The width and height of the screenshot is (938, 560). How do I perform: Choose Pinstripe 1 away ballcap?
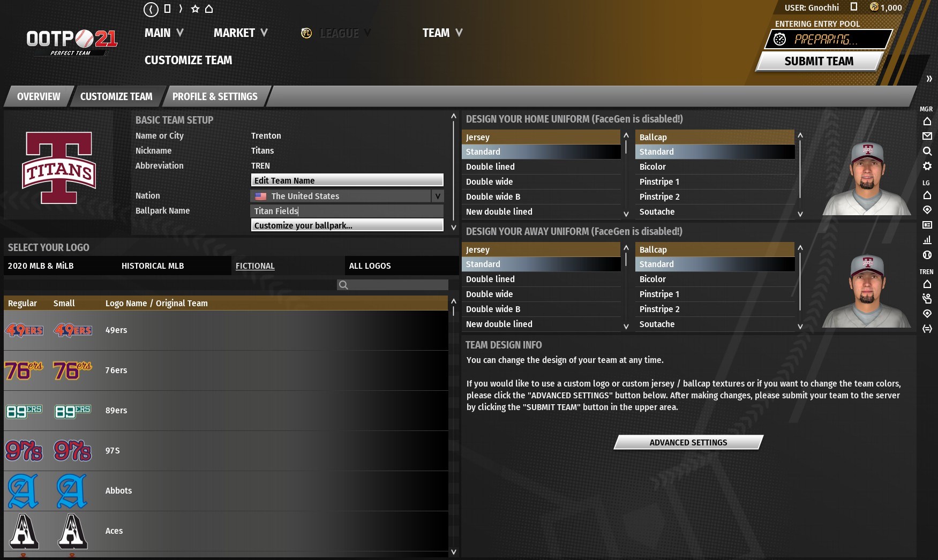coord(715,294)
